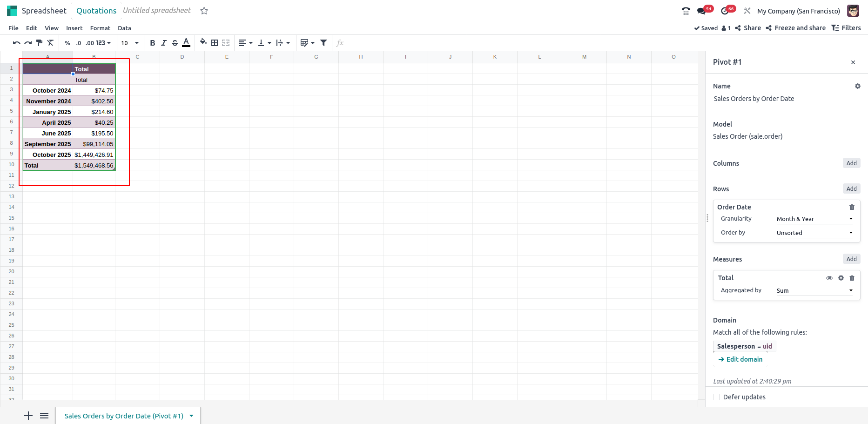This screenshot has width=868, height=424.
Task: Open the Order by Unsorted dropdown
Action: (814, 233)
